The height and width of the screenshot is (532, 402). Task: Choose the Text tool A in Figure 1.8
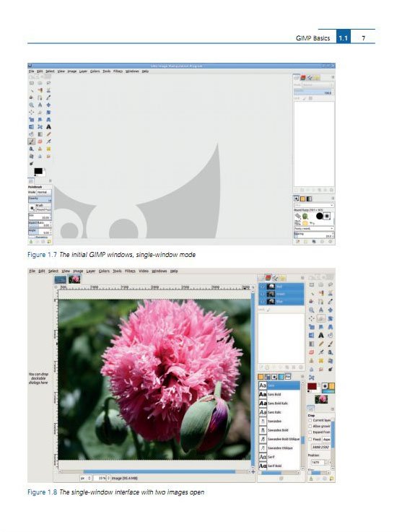tap(321, 335)
